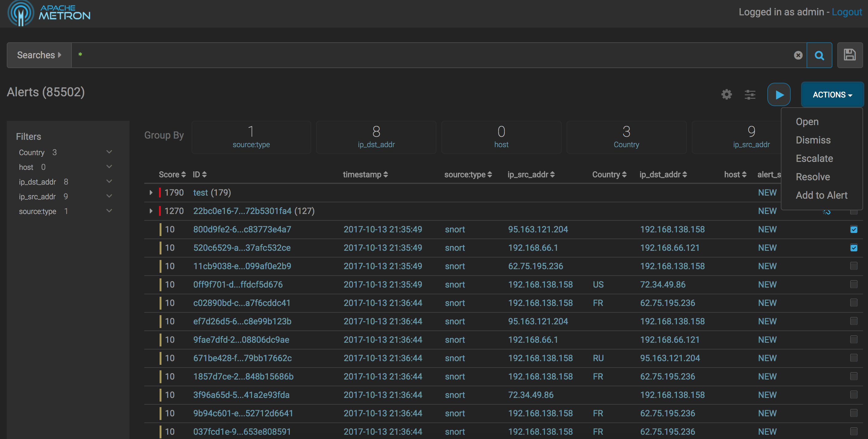Viewport: 868px width, 439px height.
Task: Open the Searches panel dropdown
Action: [39, 55]
